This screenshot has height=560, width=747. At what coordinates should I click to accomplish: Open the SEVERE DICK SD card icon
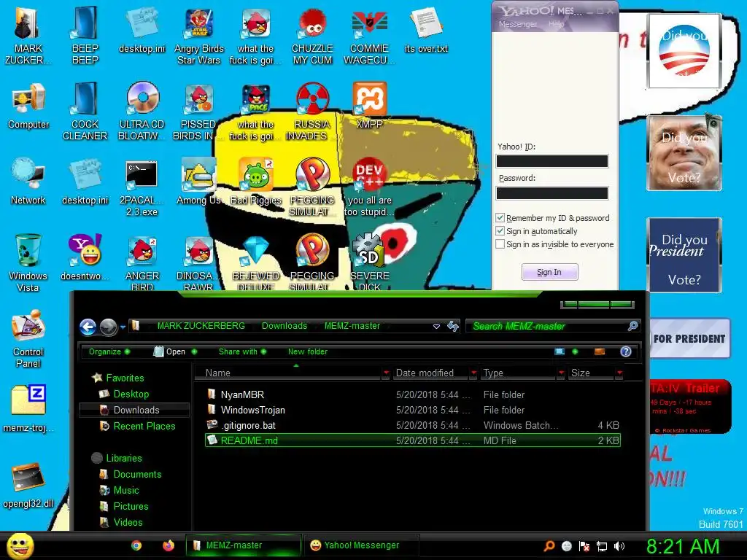tap(370, 262)
